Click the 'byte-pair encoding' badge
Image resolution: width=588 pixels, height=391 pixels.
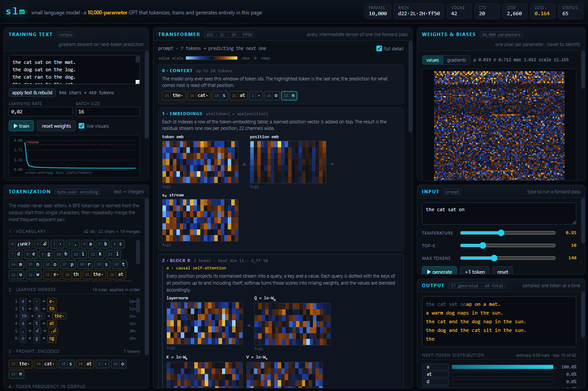tap(77, 192)
